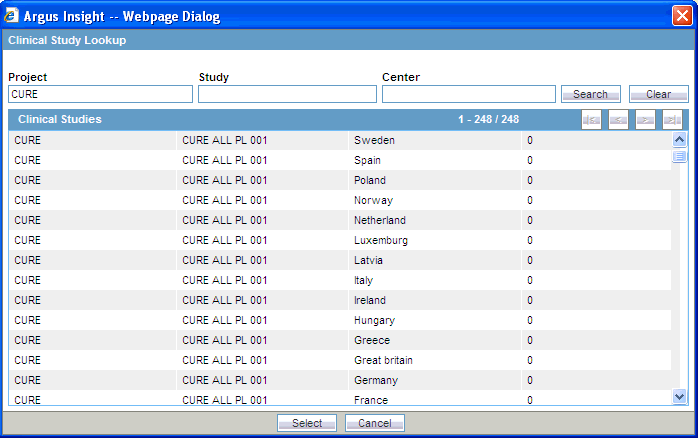The image size is (698, 438).
Task: Click the 0 value in Ireland row
Action: (x=530, y=300)
